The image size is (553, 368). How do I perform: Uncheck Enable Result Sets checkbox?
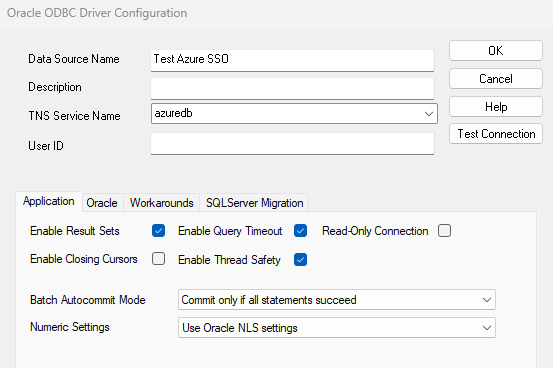[158, 231]
